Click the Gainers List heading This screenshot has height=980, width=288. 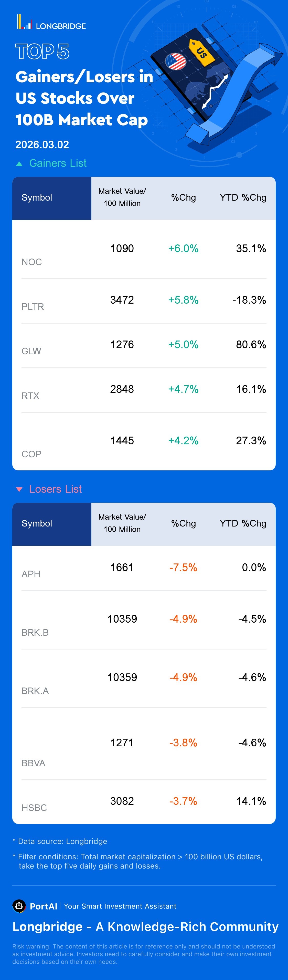[58, 163]
